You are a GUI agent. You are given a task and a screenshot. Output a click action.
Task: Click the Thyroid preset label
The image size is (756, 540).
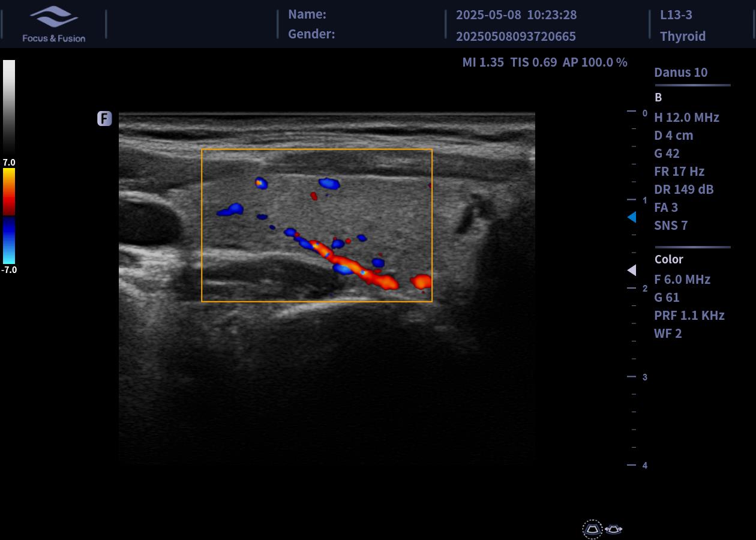click(683, 36)
